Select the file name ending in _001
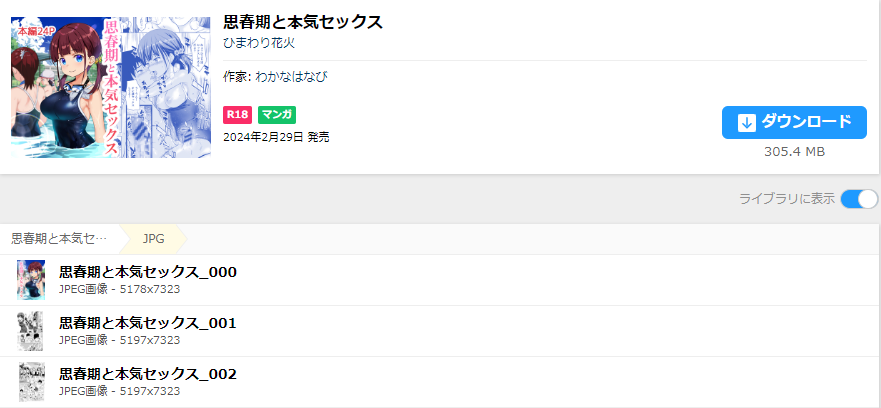 [148, 323]
